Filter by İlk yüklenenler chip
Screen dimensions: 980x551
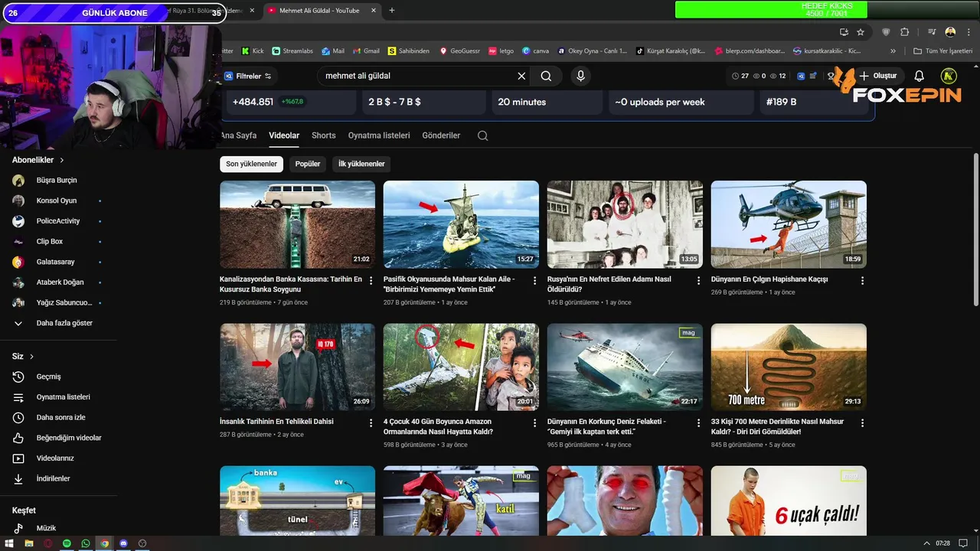pyautogui.click(x=361, y=164)
